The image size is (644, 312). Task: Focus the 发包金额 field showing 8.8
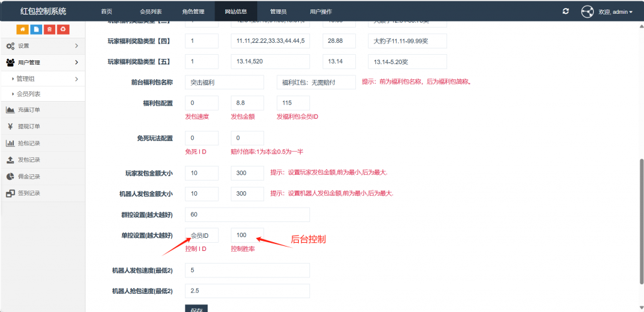click(x=248, y=103)
